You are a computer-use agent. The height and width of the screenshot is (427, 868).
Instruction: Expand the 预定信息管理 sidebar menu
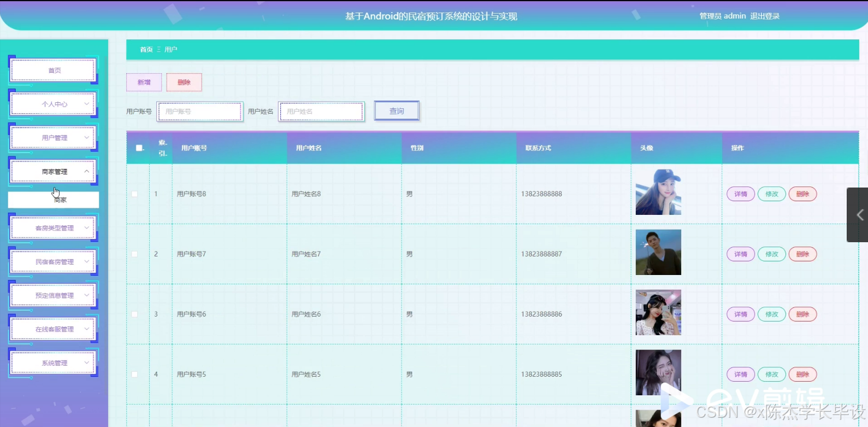point(54,295)
